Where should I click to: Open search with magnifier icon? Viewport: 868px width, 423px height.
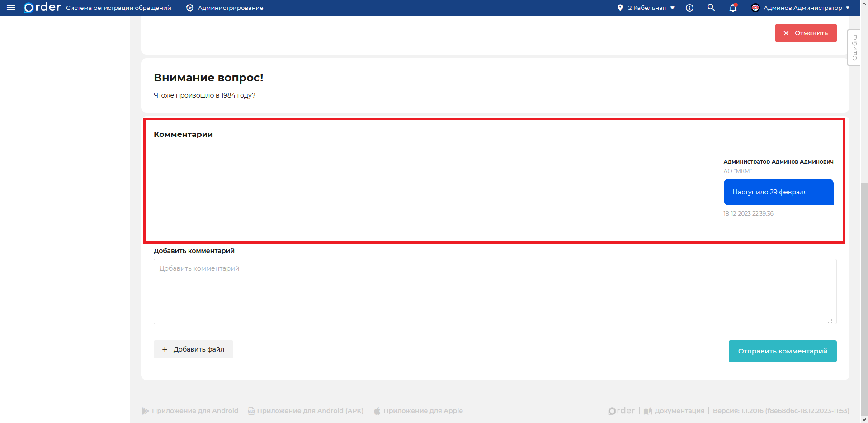pos(711,8)
